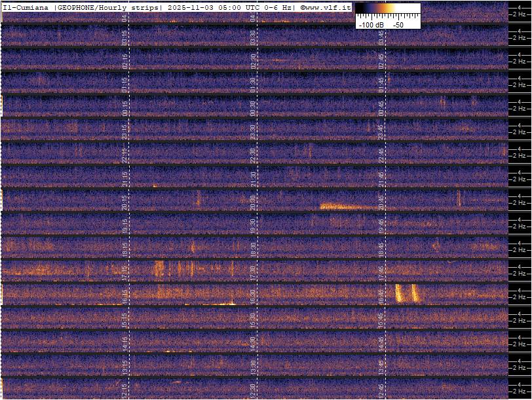Click the -50 label on color scale
Screen dimensions: 532x400
pyautogui.click(x=398, y=24)
